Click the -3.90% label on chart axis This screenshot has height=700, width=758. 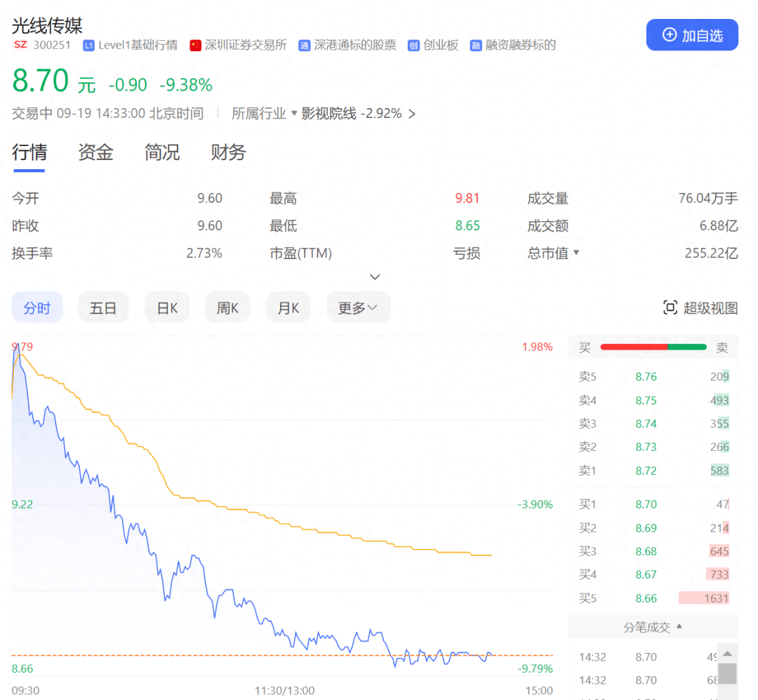click(x=535, y=504)
